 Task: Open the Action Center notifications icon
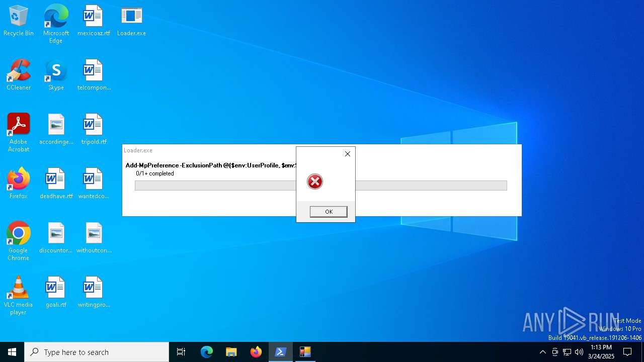coord(628,352)
